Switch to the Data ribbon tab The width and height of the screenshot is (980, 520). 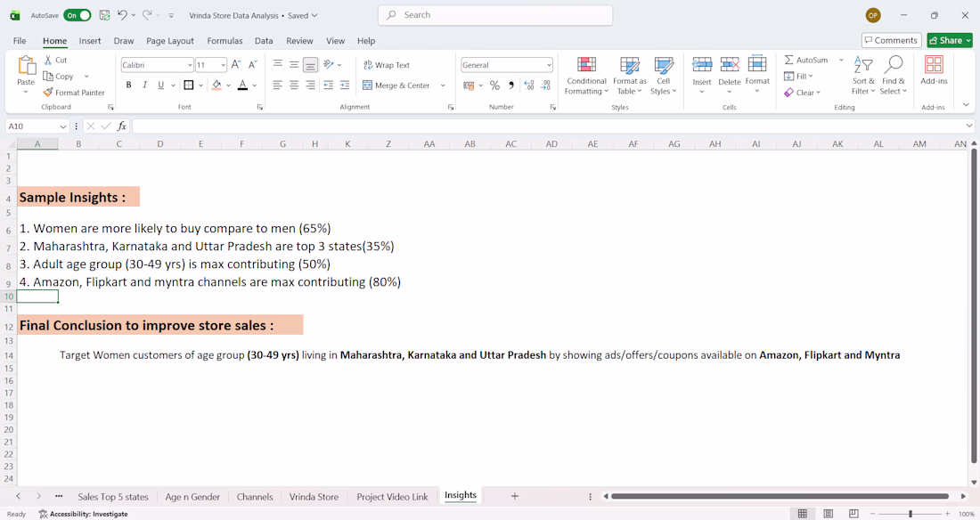point(264,41)
